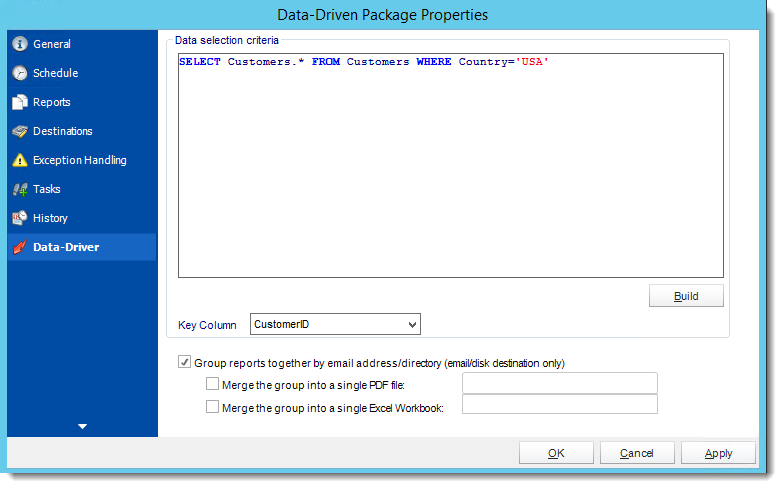Image resolution: width=782 pixels, height=488 pixels.
Task: Toggle Group reports together by email address checkbox
Action: 185,362
